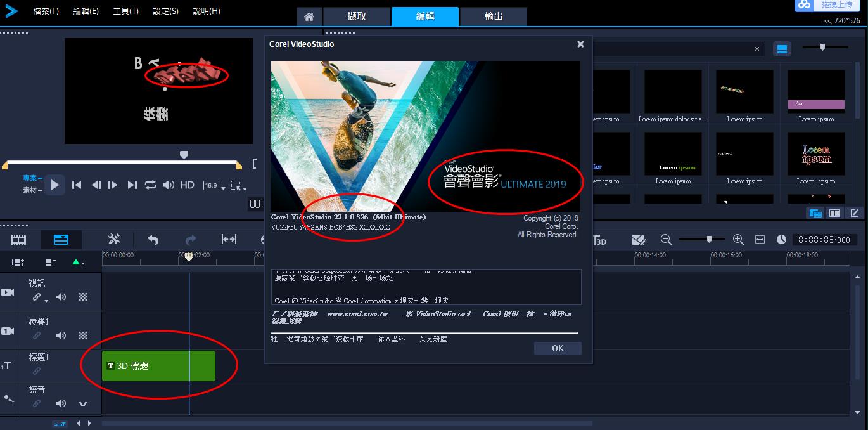The width and height of the screenshot is (868, 430).
Task: Zoom out the timeline
Action: [x=666, y=239]
